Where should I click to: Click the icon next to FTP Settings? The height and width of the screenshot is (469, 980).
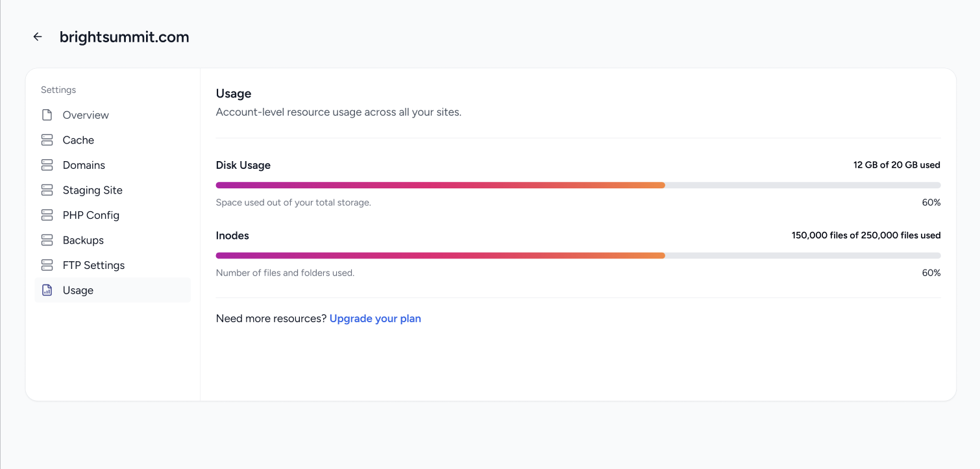[x=47, y=265]
